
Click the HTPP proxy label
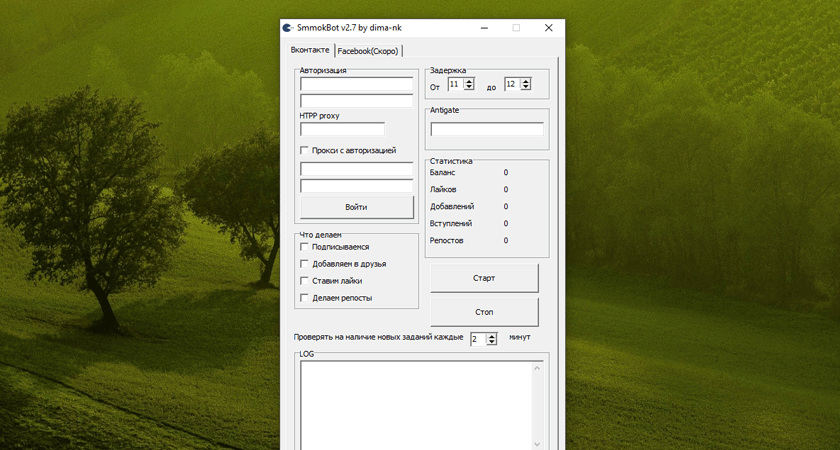[x=319, y=116]
